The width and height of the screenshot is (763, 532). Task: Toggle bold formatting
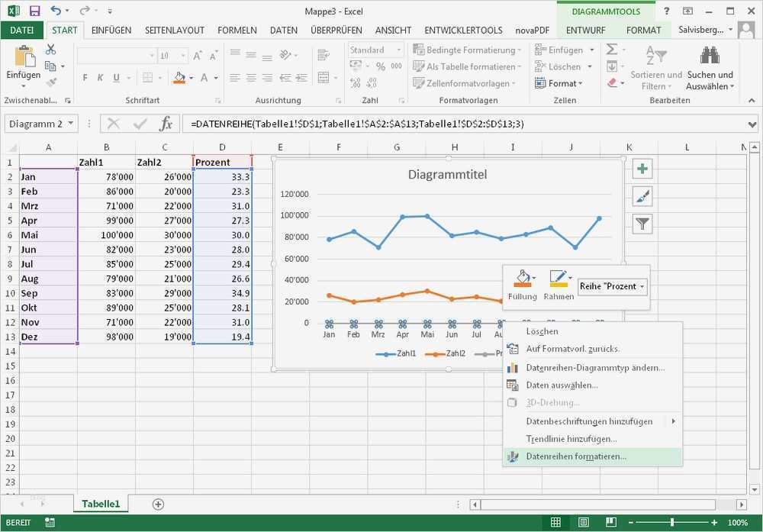coord(85,78)
